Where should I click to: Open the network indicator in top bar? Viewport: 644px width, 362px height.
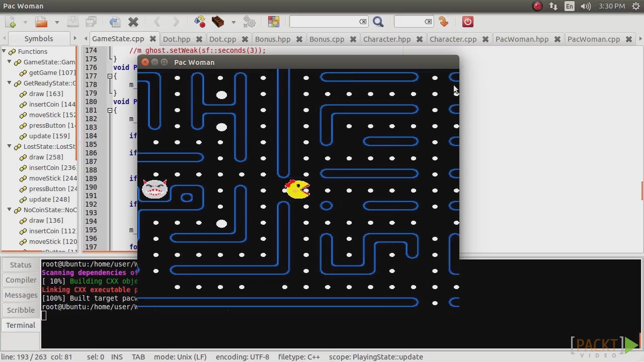553,6
